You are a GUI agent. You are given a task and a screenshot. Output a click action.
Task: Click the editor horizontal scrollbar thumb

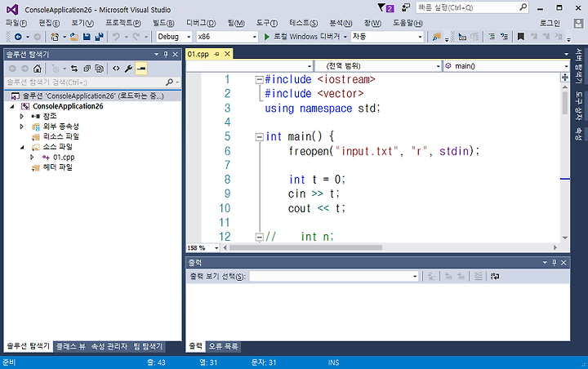click(305, 248)
